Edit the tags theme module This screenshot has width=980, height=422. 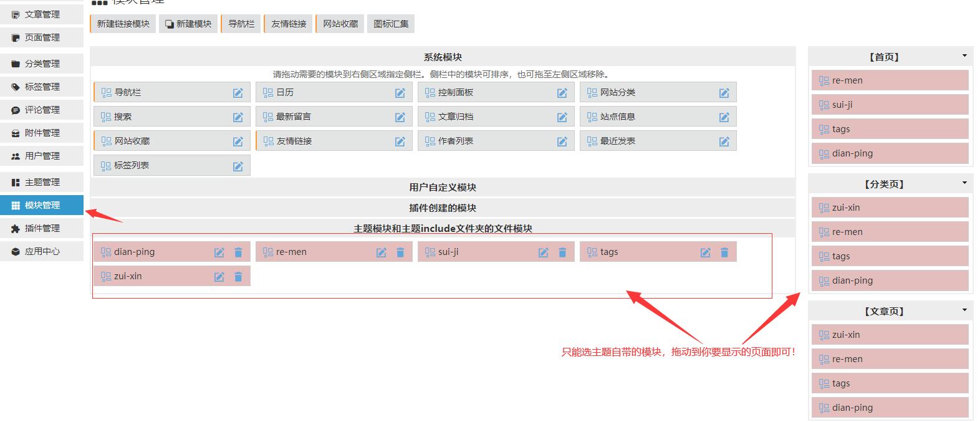coord(706,252)
